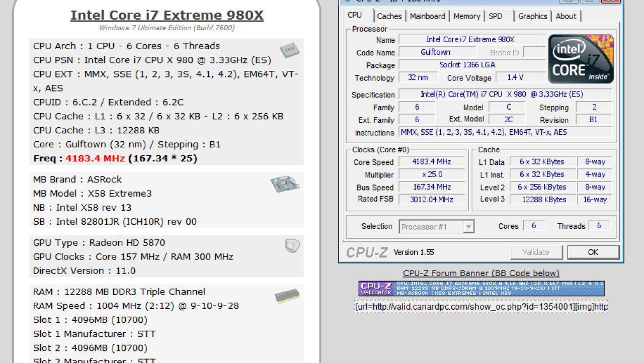Viewport: 644px width, 363px height.
Task: Click the Instructions field in CPU-Z
Action: 506,132
